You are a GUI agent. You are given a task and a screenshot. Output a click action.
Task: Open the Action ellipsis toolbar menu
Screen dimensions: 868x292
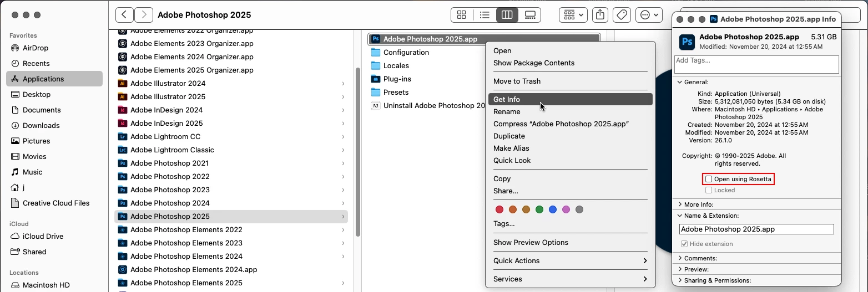click(x=649, y=15)
